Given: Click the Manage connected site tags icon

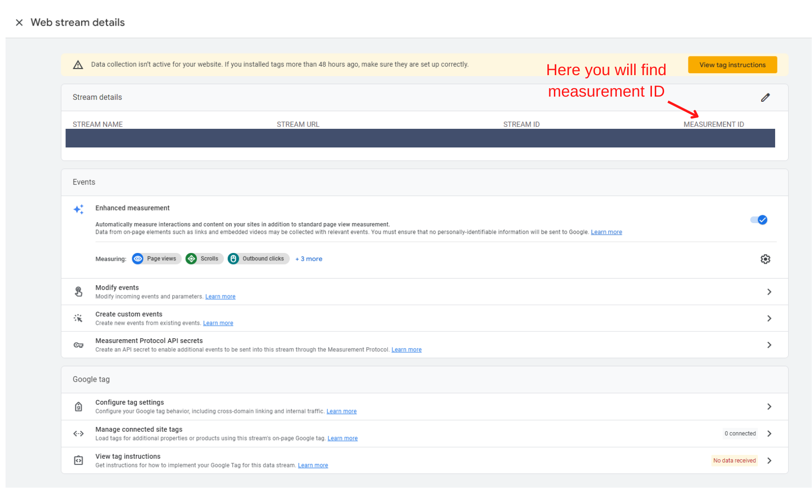Looking at the screenshot, I should coord(78,434).
